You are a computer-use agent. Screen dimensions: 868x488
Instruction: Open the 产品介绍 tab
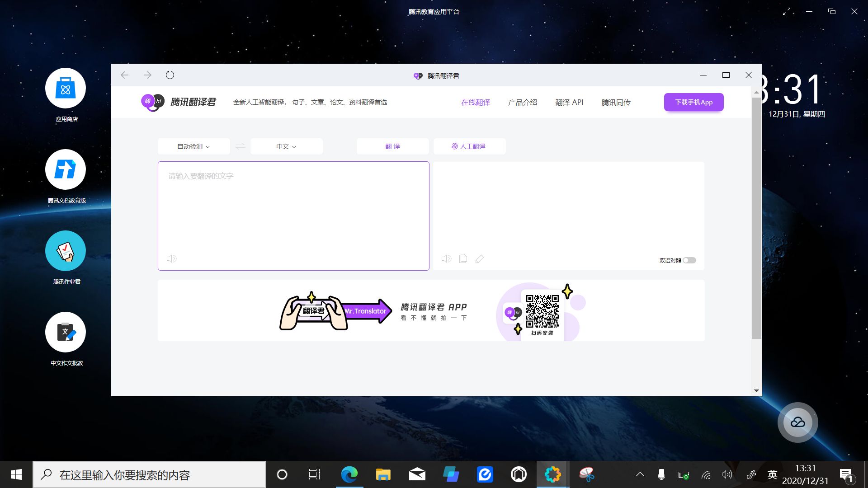point(523,103)
